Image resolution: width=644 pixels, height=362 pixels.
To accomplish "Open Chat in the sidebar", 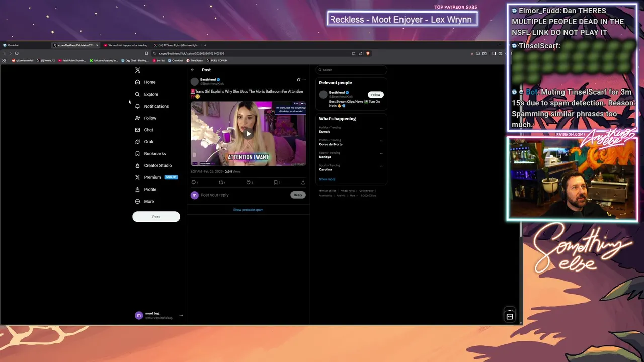I will [144, 130].
